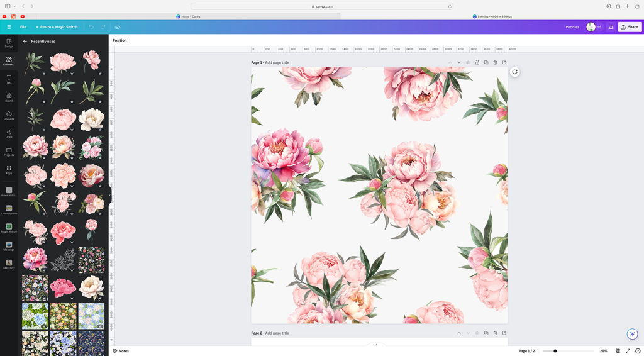The width and height of the screenshot is (644, 356).
Task: Click the zoom slider handle
Action: (x=555, y=351)
